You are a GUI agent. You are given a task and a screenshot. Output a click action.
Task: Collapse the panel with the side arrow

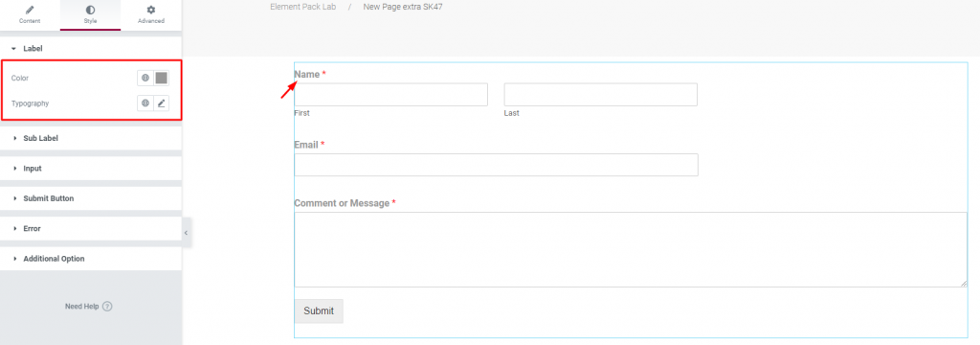click(x=187, y=233)
